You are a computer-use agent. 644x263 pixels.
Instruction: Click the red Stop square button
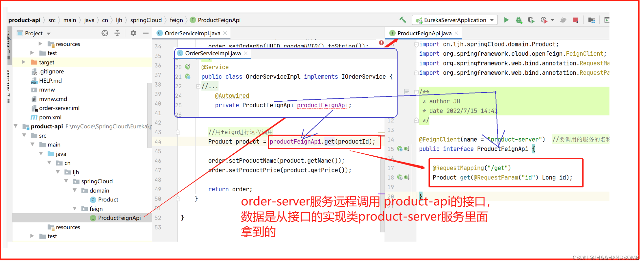(575, 20)
